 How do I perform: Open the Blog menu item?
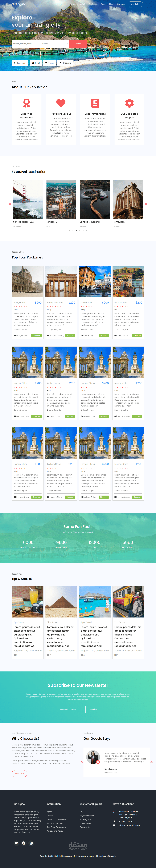point(111,4)
